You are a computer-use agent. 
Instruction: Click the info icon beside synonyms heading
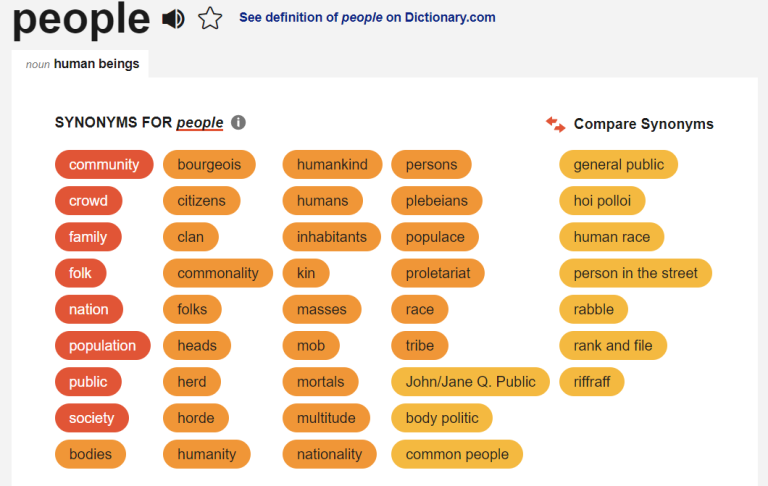pyautogui.click(x=238, y=122)
